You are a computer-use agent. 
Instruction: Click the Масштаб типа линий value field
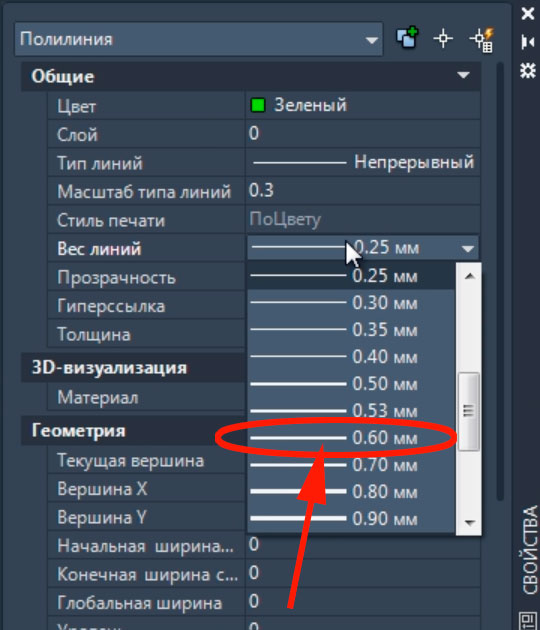click(363, 191)
